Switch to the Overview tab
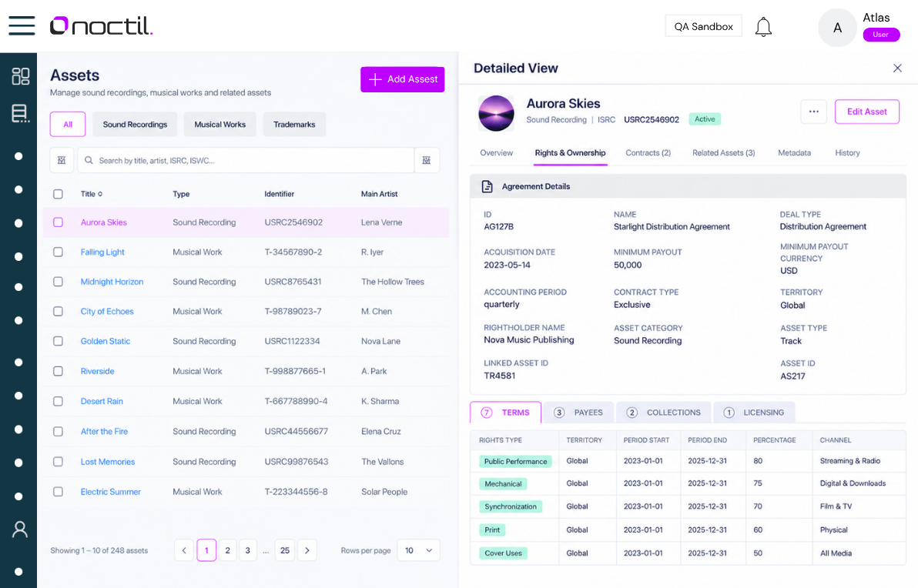 [x=497, y=152]
